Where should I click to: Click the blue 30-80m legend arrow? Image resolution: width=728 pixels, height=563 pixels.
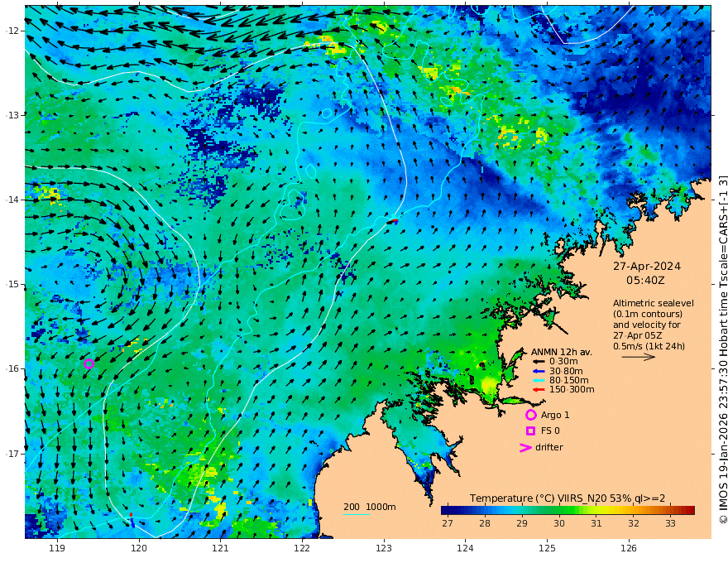(x=539, y=371)
